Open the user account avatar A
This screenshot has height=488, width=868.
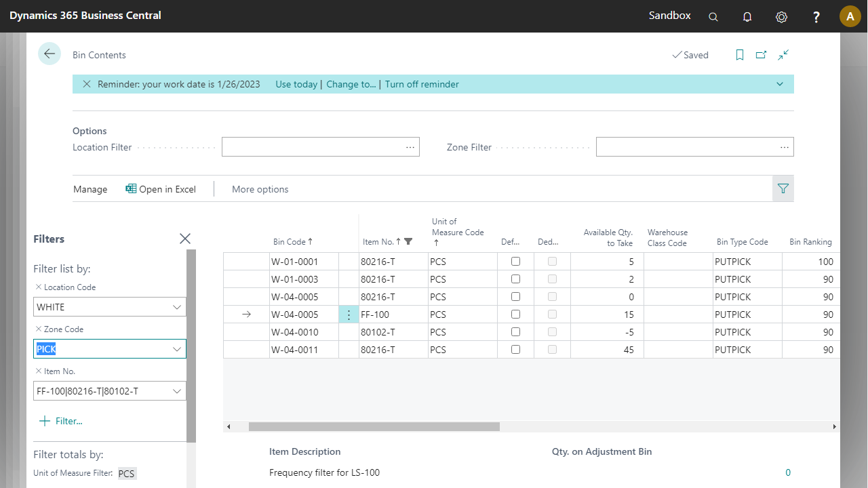point(850,16)
